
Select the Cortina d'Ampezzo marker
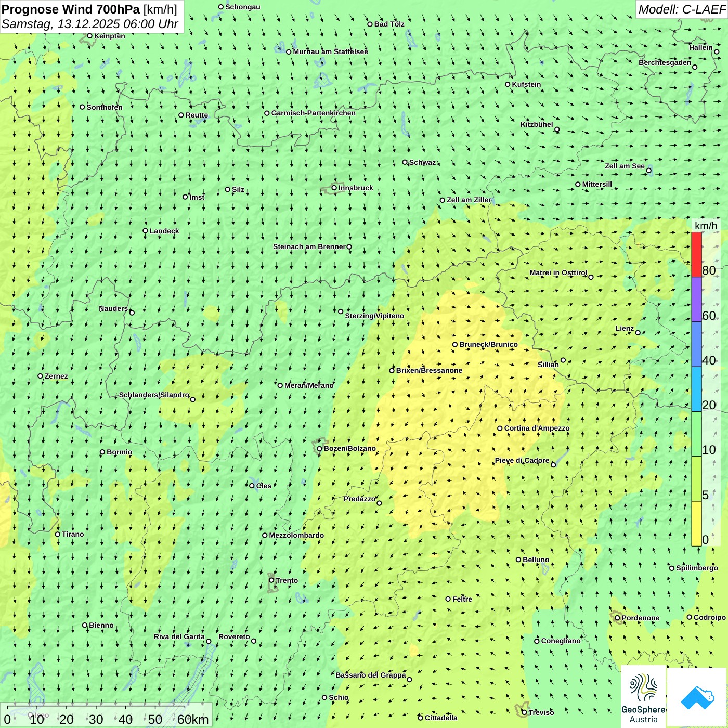click(500, 428)
